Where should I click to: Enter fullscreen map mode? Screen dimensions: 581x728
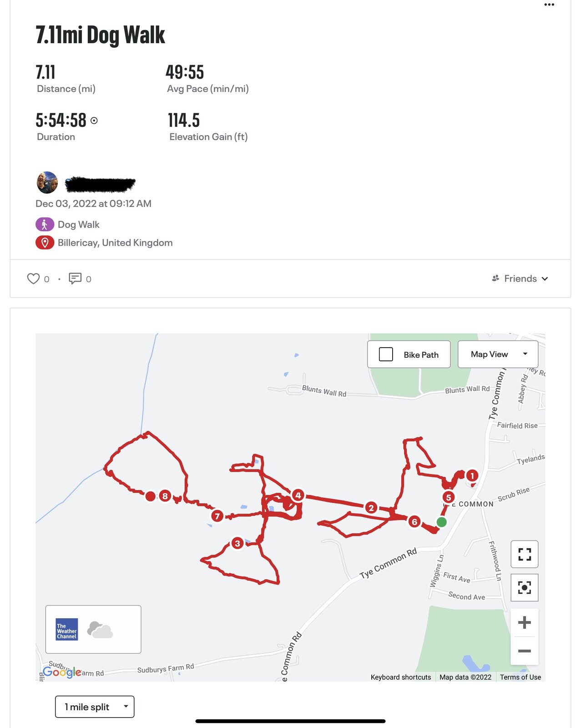(x=524, y=554)
